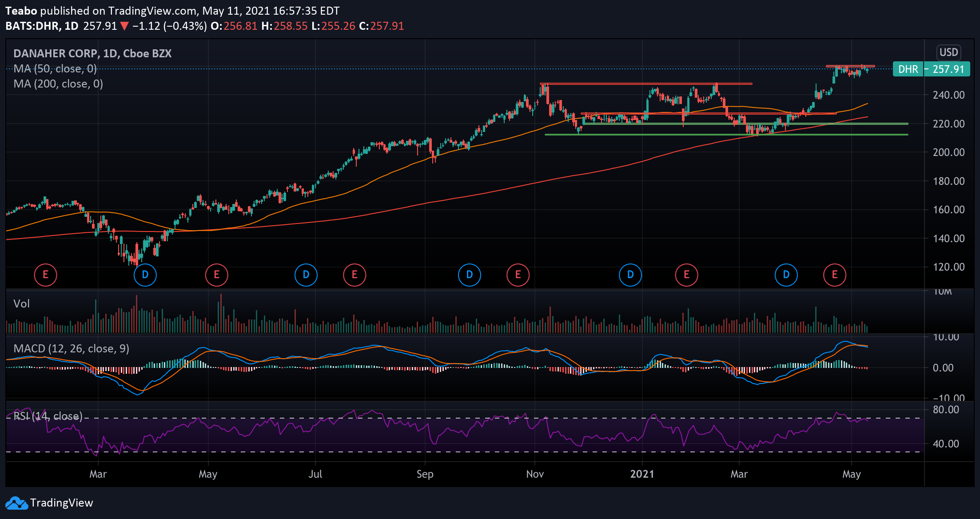Screen dimensions: 980x519
Task: Click the last earnings E marker near May 2021
Action: (835, 275)
